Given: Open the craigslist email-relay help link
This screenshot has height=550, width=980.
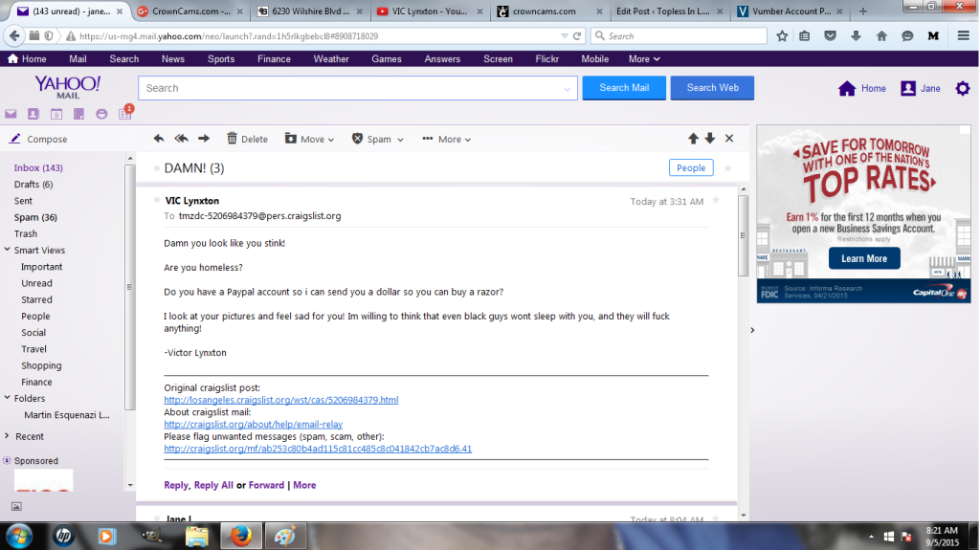Looking at the screenshot, I should click(x=253, y=425).
